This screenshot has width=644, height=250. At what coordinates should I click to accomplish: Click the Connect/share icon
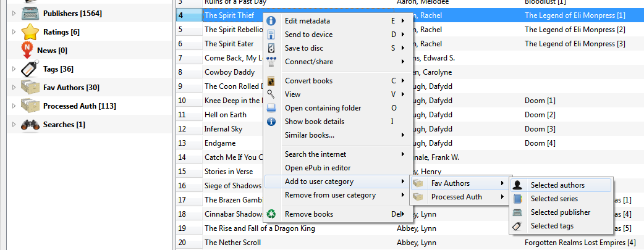[271, 61]
